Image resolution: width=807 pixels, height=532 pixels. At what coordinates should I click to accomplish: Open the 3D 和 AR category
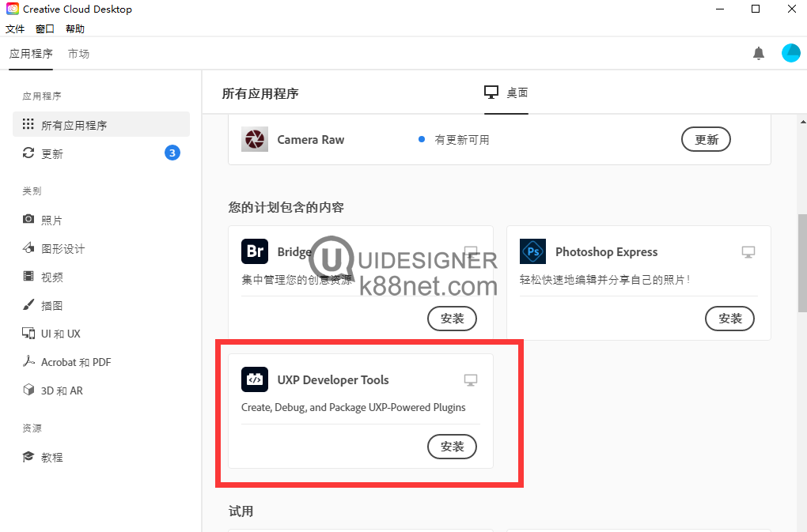coord(52,391)
